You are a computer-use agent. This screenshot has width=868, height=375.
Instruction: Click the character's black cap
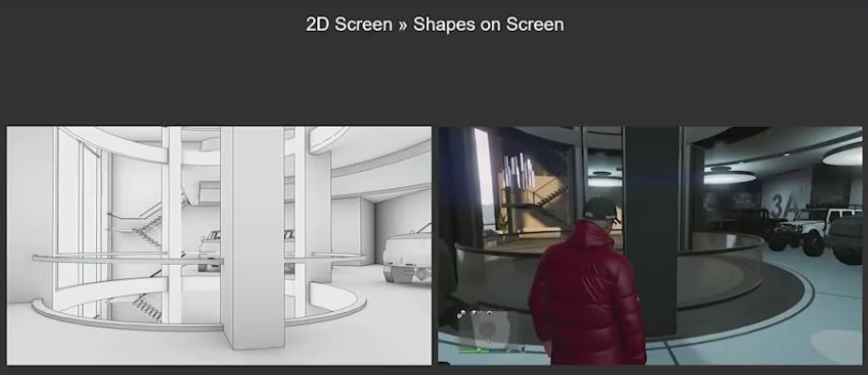pos(600,209)
